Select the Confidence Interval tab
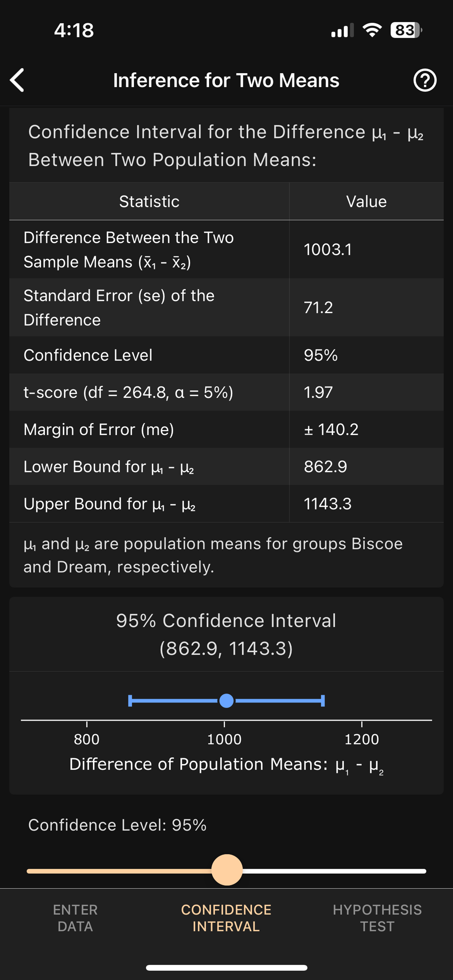The width and height of the screenshot is (453, 980). point(226,918)
